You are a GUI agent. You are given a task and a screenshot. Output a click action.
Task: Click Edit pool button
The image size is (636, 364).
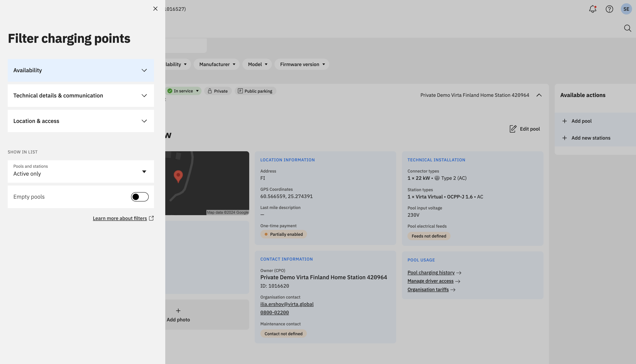click(x=525, y=129)
